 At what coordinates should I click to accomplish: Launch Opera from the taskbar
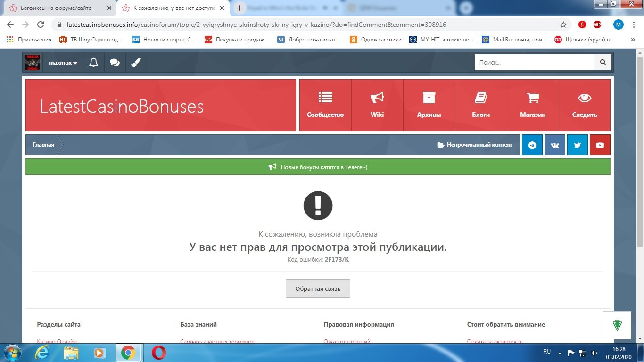click(159, 353)
